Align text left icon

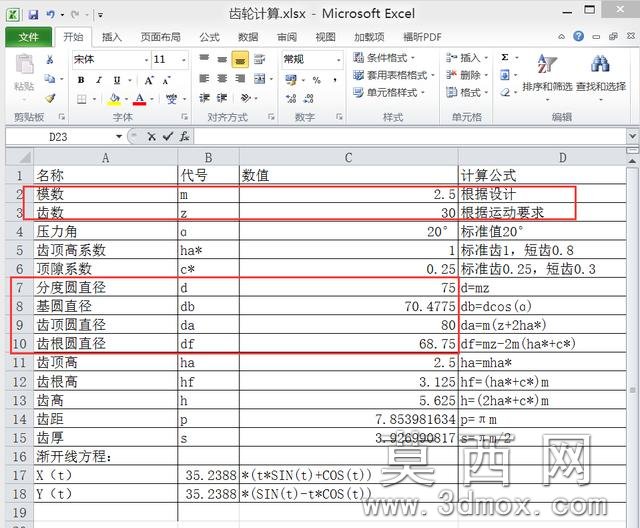(204, 78)
